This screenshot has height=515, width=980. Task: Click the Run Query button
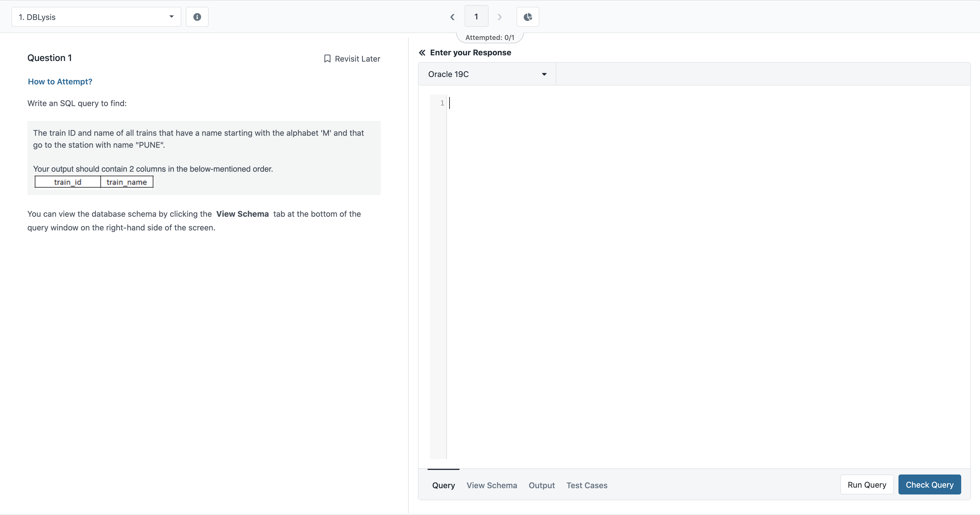click(x=867, y=484)
